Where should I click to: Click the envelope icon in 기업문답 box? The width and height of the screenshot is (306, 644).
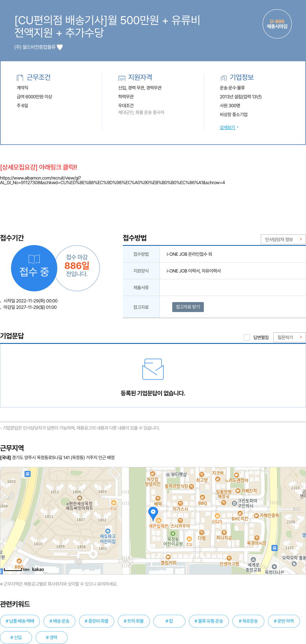pos(153,369)
